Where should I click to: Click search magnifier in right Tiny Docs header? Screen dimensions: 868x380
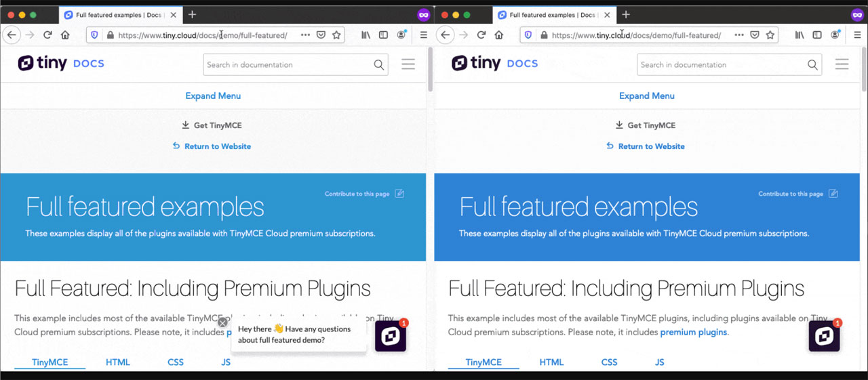pos(812,65)
